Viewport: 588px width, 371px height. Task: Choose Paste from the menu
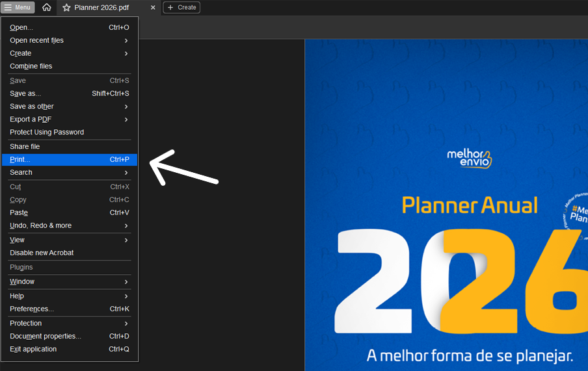pos(70,212)
